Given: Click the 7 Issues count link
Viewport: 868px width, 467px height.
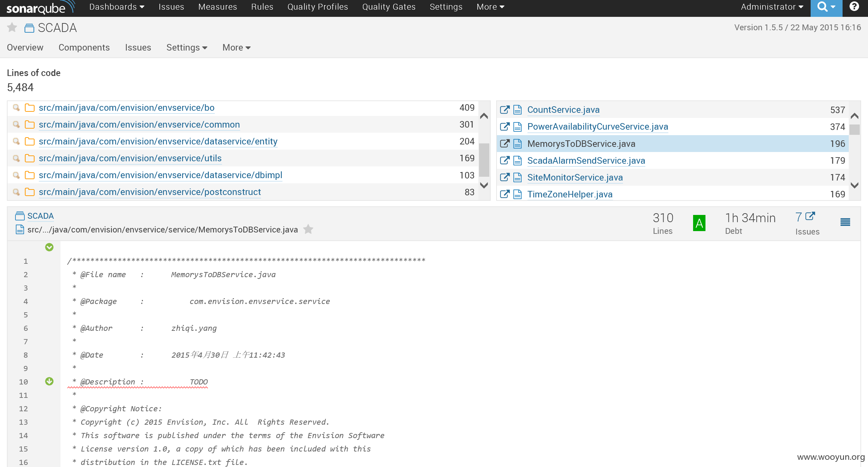Looking at the screenshot, I should click(x=798, y=217).
